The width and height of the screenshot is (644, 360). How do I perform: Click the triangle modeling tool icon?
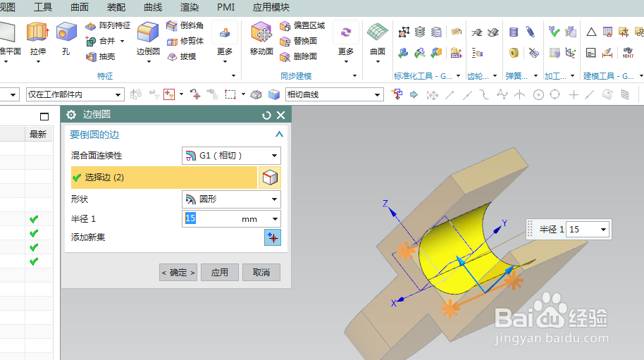591,32
